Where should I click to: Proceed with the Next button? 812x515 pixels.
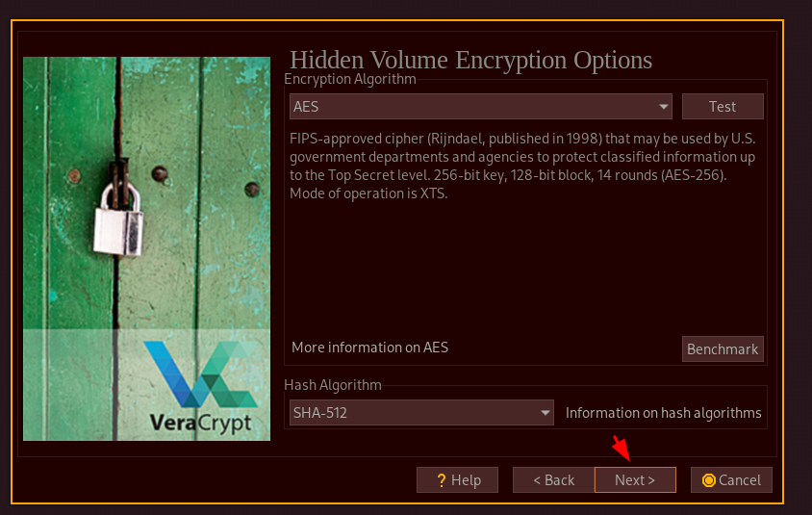click(x=635, y=480)
